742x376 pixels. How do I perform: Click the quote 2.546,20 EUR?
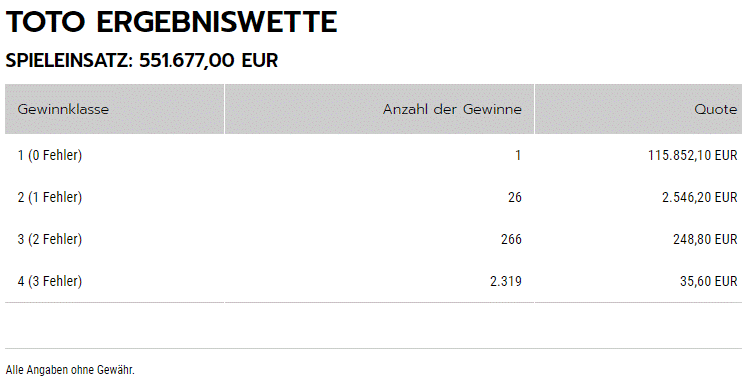click(x=699, y=197)
